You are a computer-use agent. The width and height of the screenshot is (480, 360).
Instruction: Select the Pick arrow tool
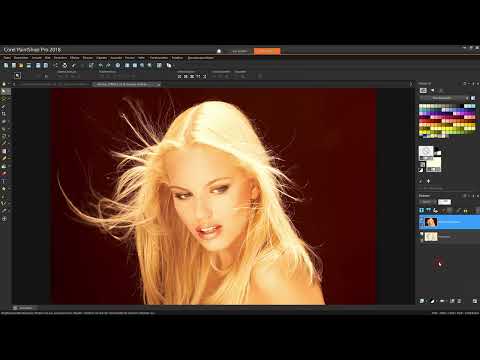click(x=4, y=91)
